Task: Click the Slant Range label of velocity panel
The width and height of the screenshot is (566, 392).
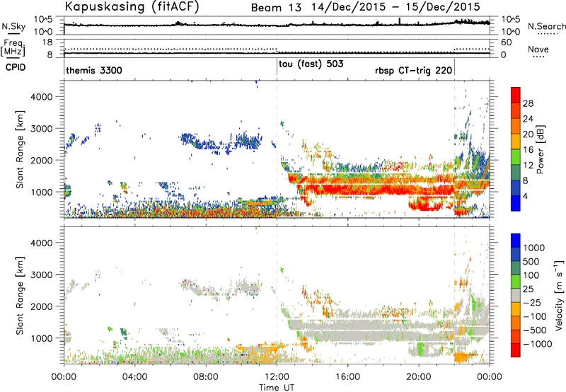Action: tap(20, 296)
